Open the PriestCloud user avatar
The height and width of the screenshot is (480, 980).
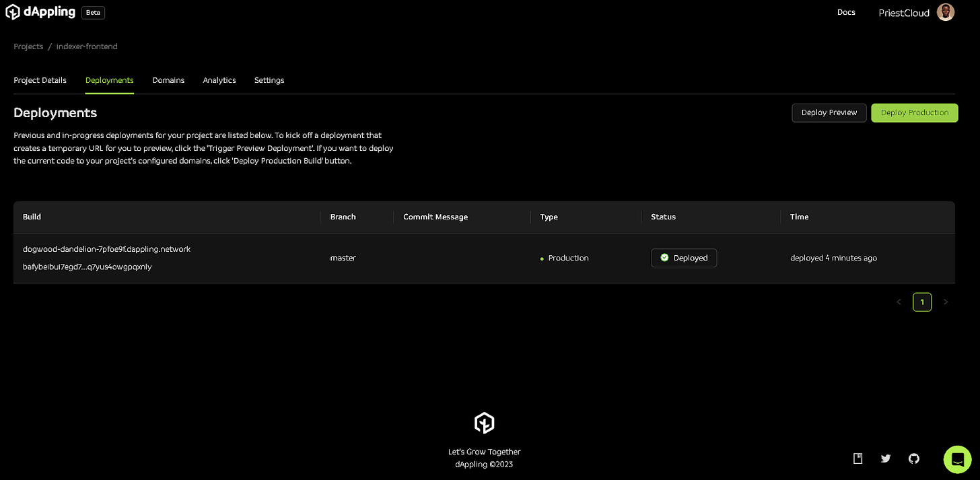tap(946, 12)
